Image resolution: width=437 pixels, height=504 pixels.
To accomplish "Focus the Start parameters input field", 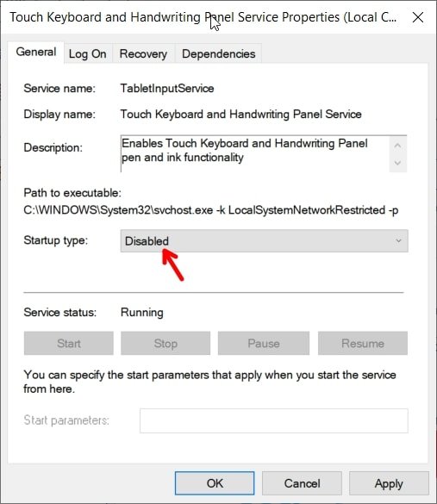I will (x=274, y=420).
